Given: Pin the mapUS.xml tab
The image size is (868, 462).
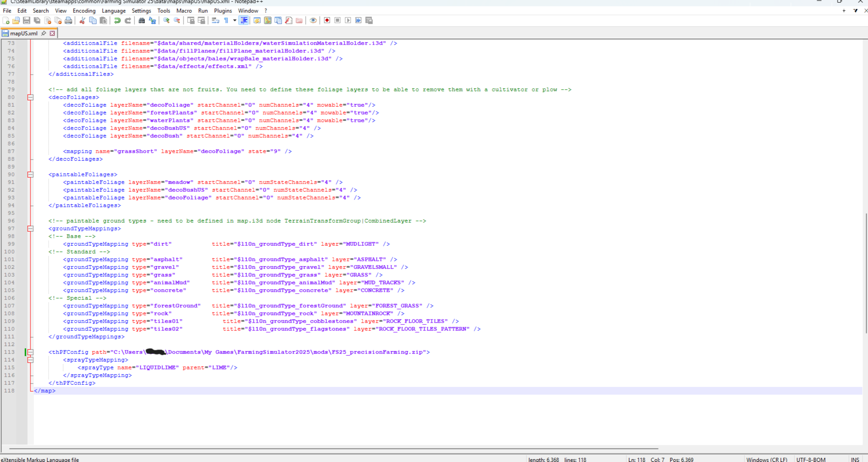Looking at the screenshot, I should [x=44, y=33].
